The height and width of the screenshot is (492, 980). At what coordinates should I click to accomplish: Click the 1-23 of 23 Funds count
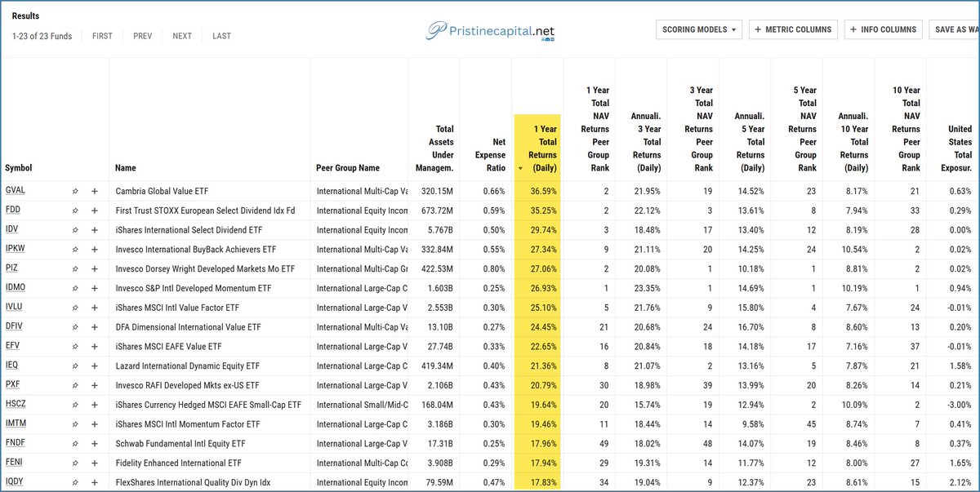click(x=42, y=36)
